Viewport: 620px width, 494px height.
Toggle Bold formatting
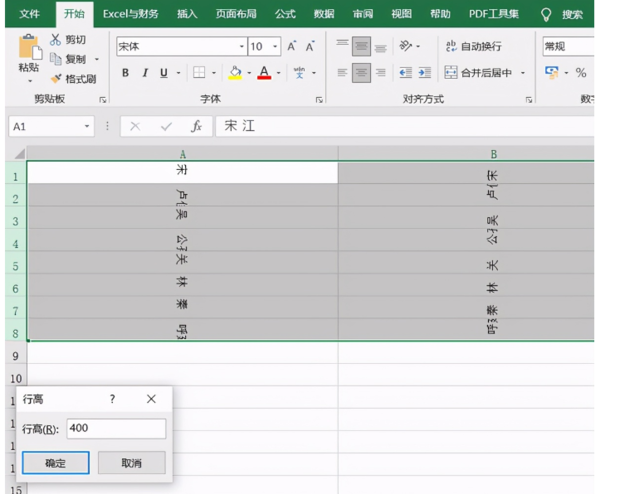pos(125,73)
